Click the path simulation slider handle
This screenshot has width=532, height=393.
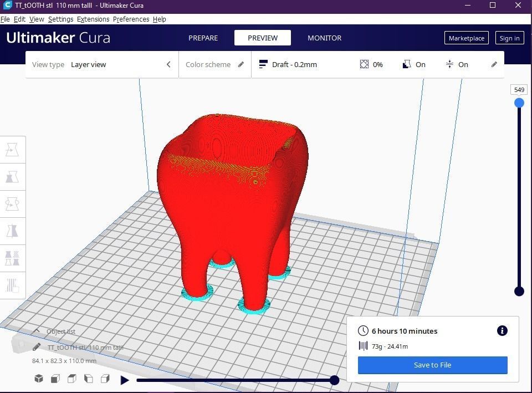[x=335, y=380]
